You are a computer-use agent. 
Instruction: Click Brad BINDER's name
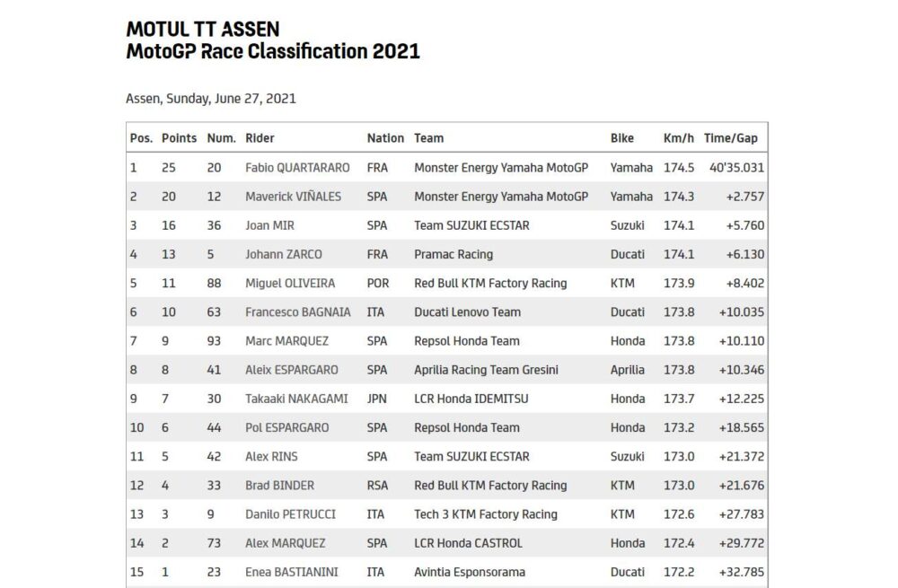click(x=279, y=486)
